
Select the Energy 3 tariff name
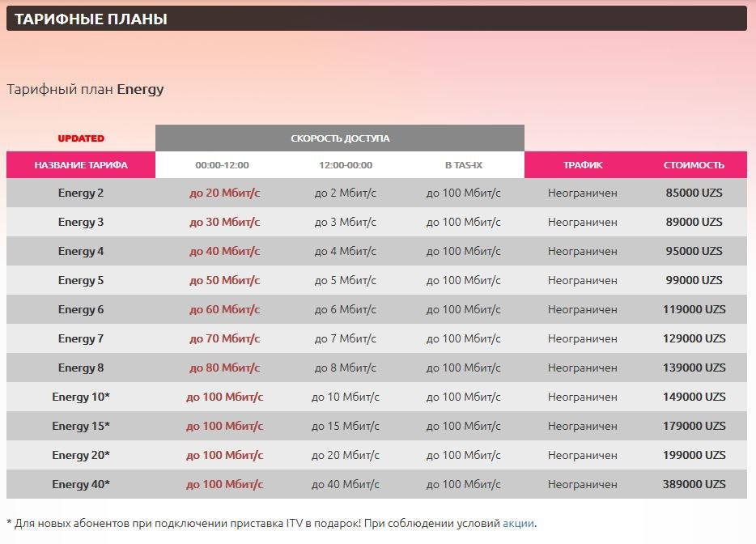tap(81, 223)
